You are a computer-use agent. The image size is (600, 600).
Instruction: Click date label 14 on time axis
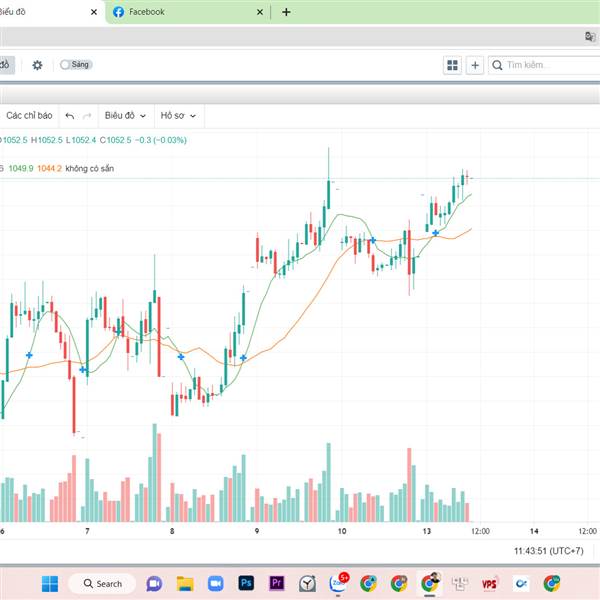534,531
